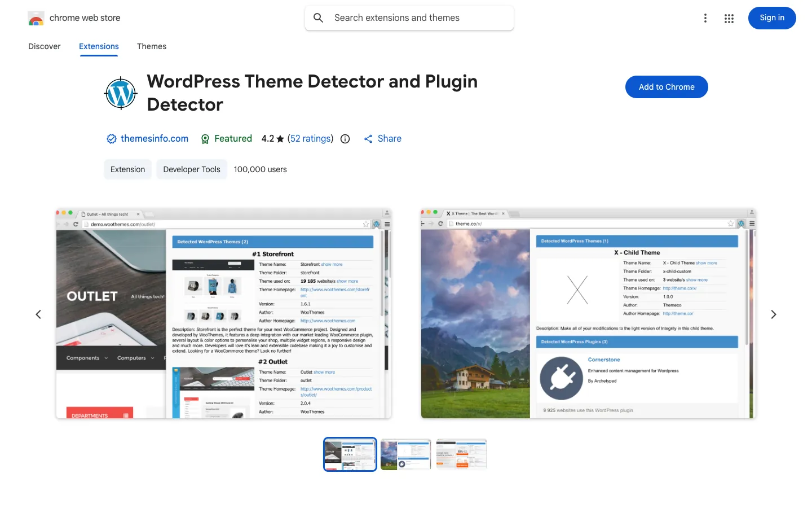Image resolution: width=812 pixels, height=508 pixels.
Task: Click the search magnifier icon
Action: pos(318,18)
